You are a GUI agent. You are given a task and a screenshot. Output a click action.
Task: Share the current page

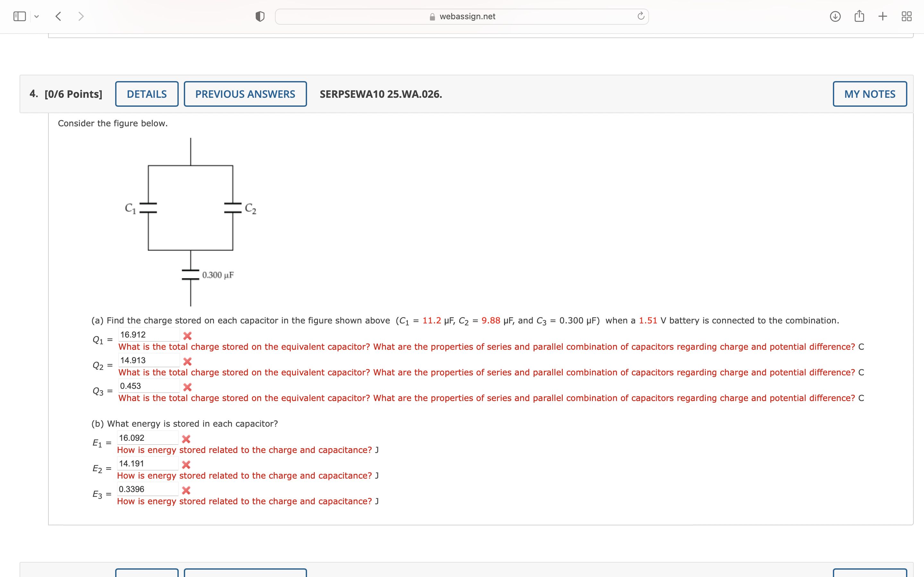click(x=859, y=16)
